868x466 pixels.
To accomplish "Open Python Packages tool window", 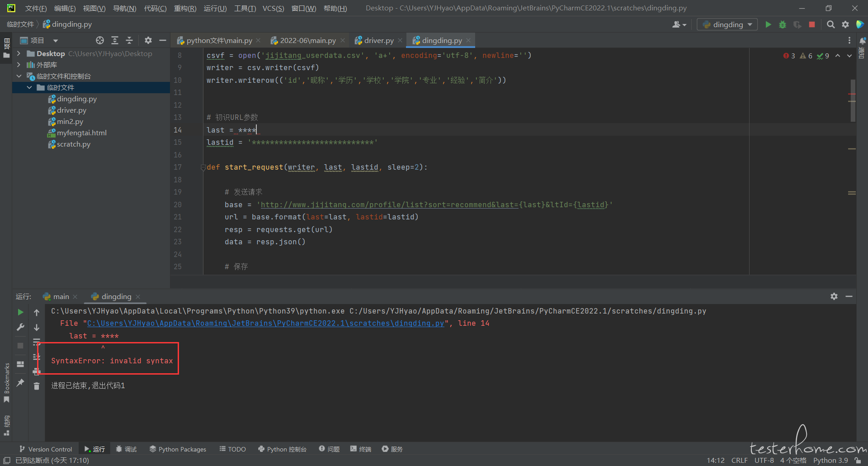I will pos(178,449).
